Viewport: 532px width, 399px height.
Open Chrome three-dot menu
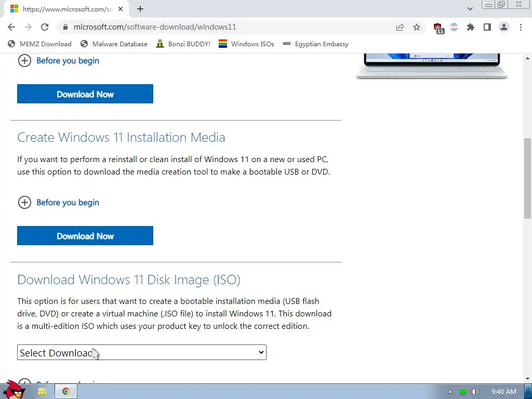521,27
